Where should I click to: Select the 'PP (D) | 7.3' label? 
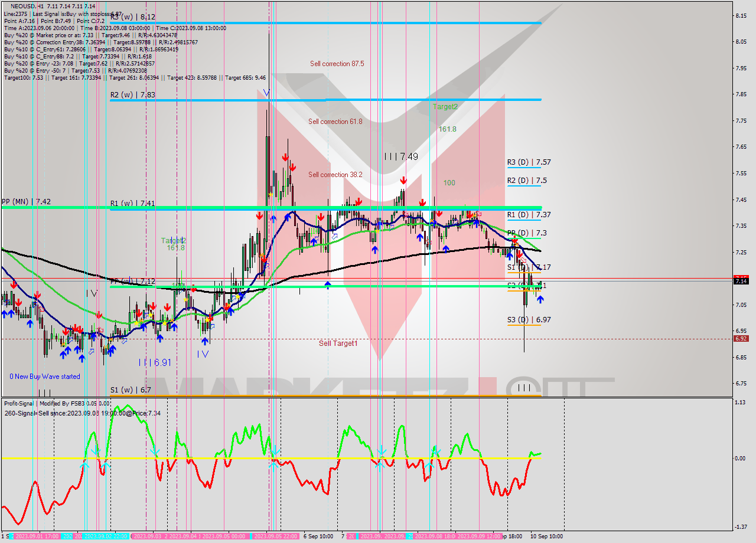(x=527, y=233)
